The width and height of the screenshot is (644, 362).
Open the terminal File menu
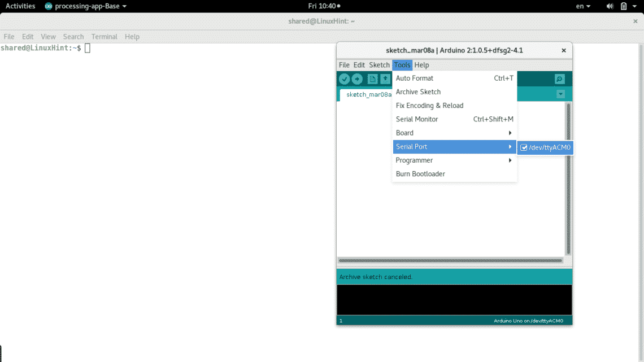[x=9, y=37]
